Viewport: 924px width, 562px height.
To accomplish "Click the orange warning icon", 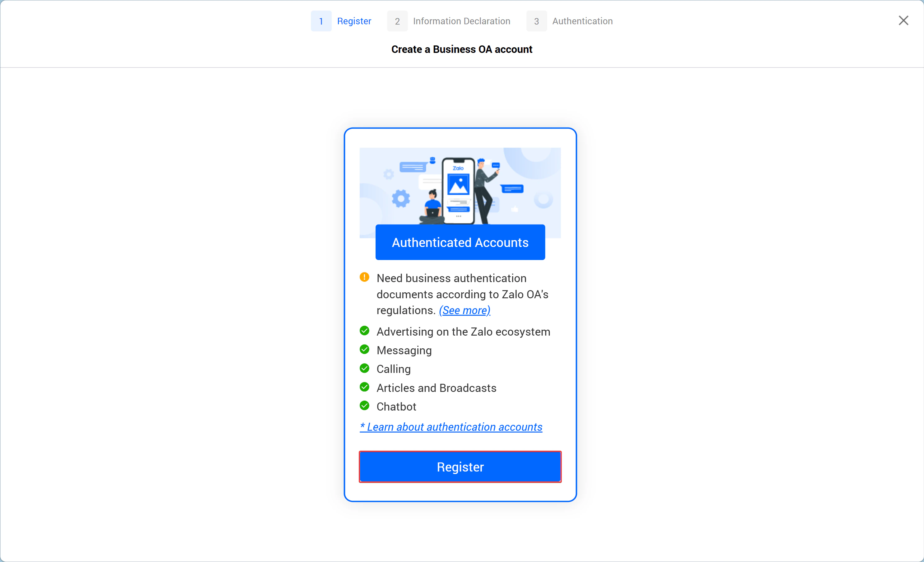I will (x=364, y=277).
